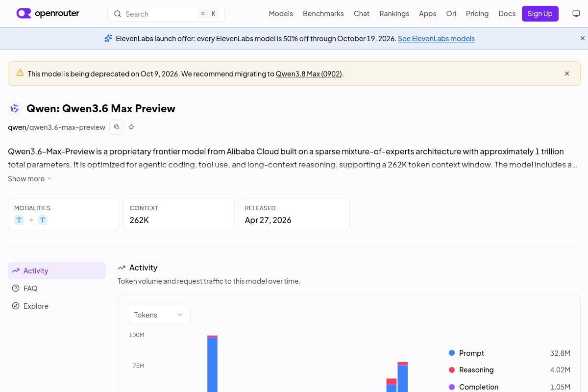Screen dimensions: 588x392
Task: Focus the Search input field
Action: 166,14
